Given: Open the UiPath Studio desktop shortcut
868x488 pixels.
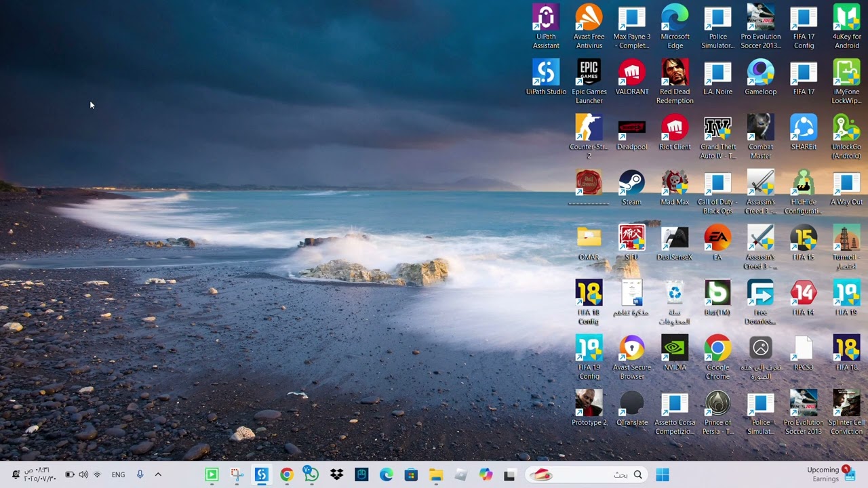Looking at the screenshot, I should 546,77.
